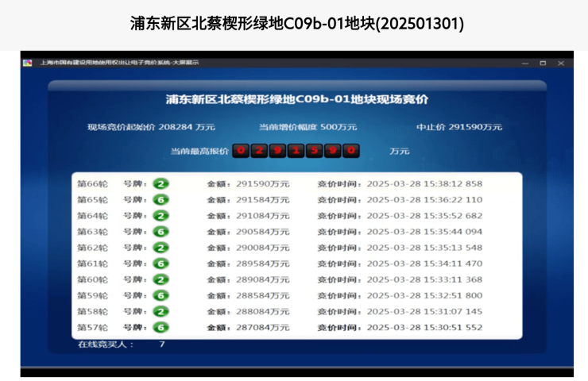Screen dimensions: 588x381
Task: Minimize the bidding system window
Action: tap(525, 63)
